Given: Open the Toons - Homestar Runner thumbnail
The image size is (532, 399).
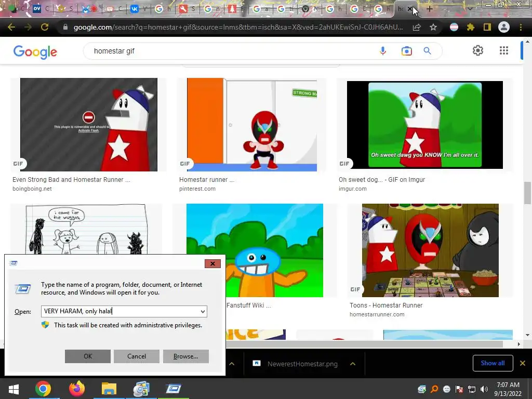Looking at the screenshot, I should (430, 250).
